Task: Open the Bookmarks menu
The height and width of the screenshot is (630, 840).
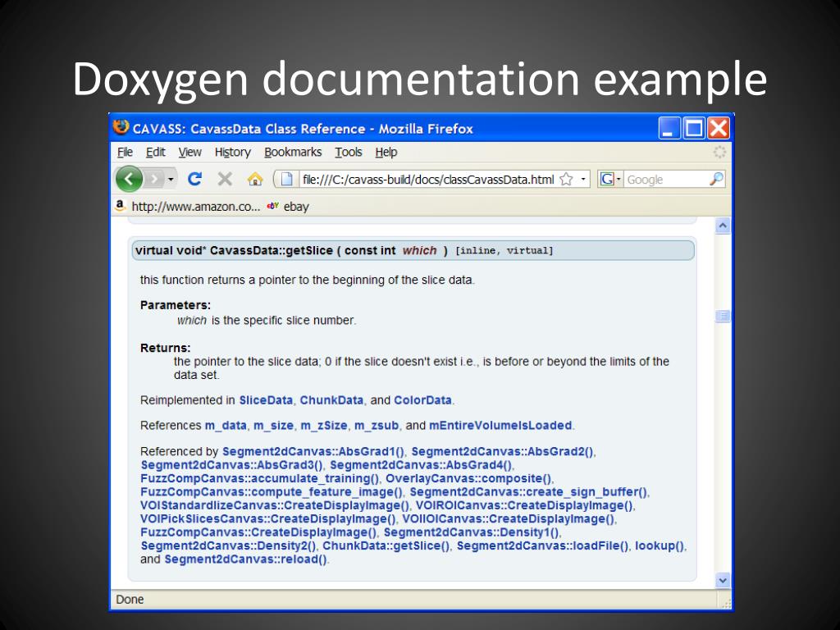Action: pyautogui.click(x=293, y=152)
